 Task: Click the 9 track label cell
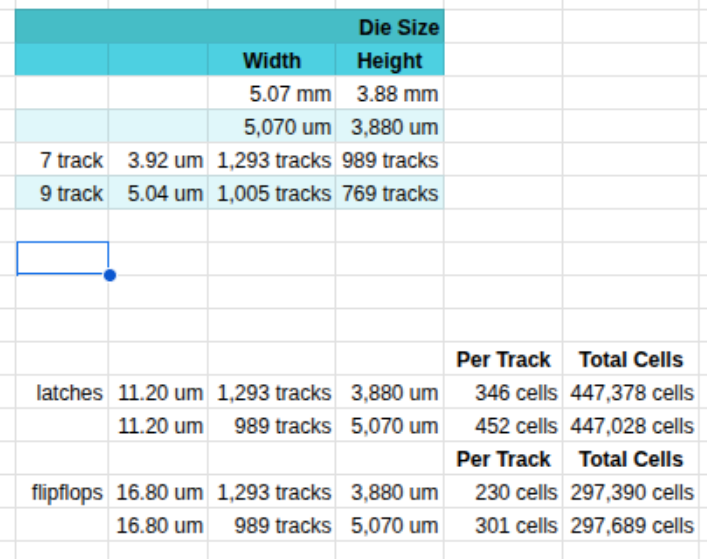[62, 193]
